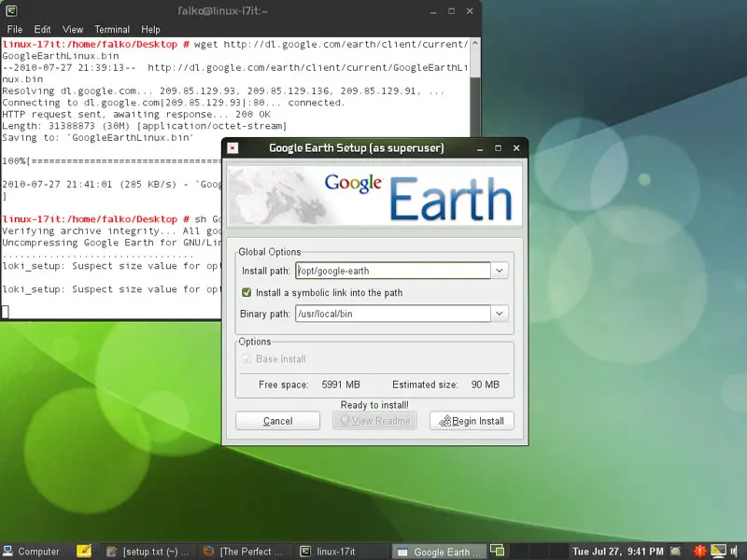Click the 'Global Options' group label
The height and width of the screenshot is (560, 747).
pyautogui.click(x=270, y=252)
